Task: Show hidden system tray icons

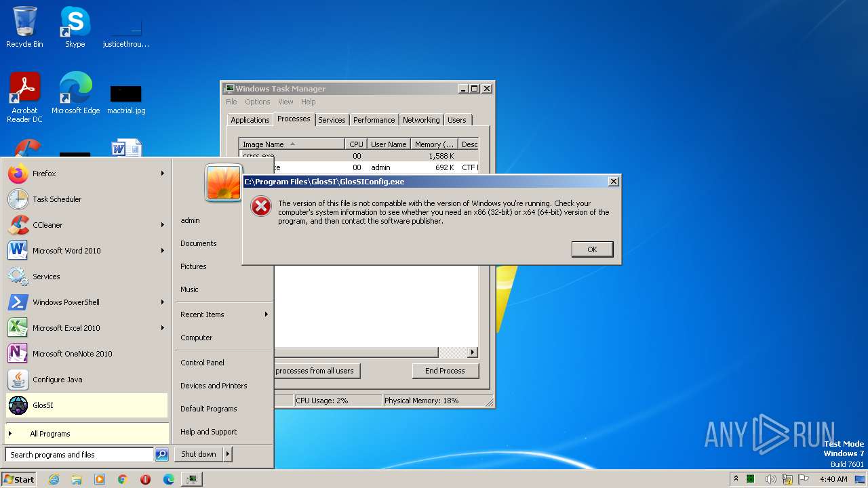Action: tap(736, 479)
